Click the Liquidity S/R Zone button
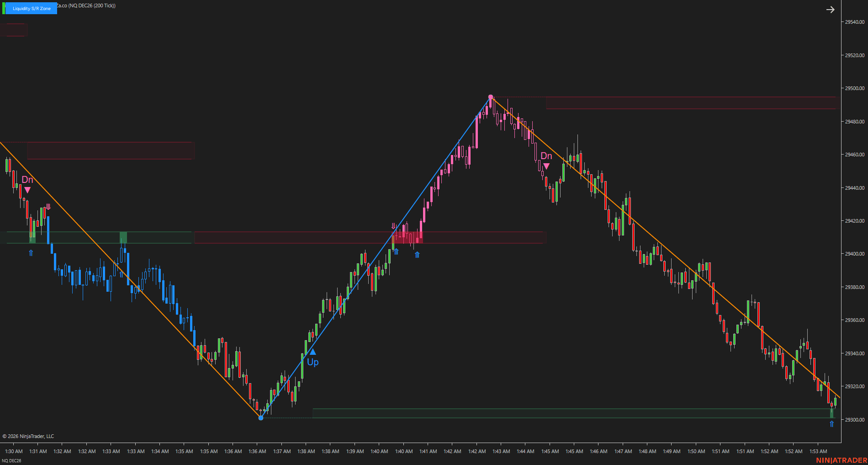 click(31, 8)
